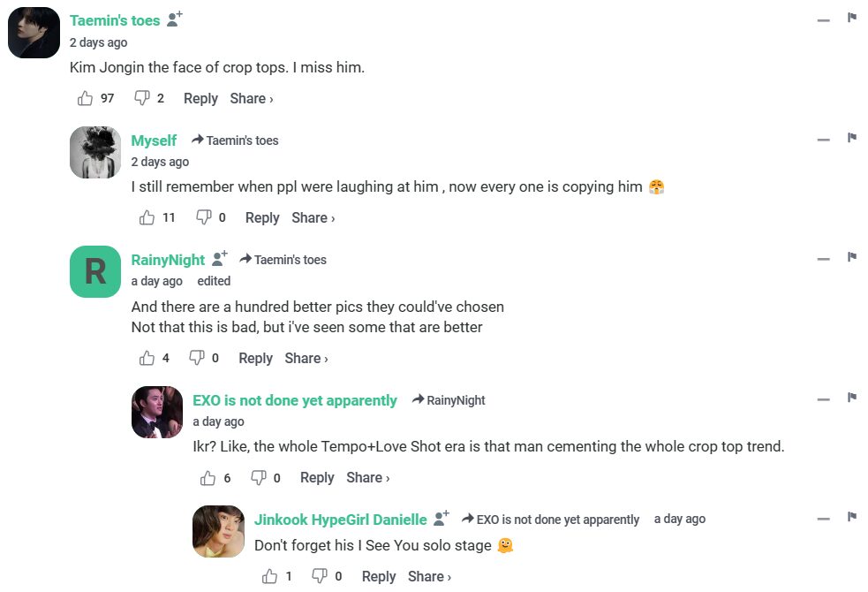Upvote the Taemin's toes comment
The width and height of the screenshot is (868, 592).
(x=86, y=98)
